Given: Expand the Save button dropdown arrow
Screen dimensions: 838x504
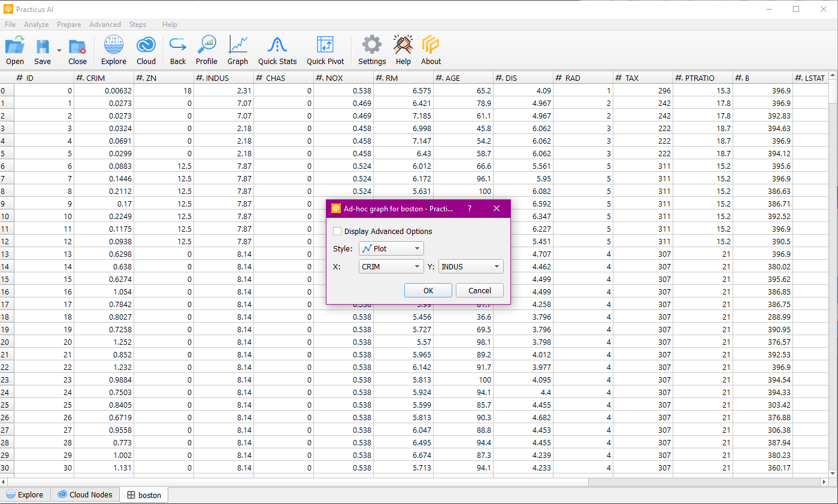Looking at the screenshot, I should (x=59, y=50).
